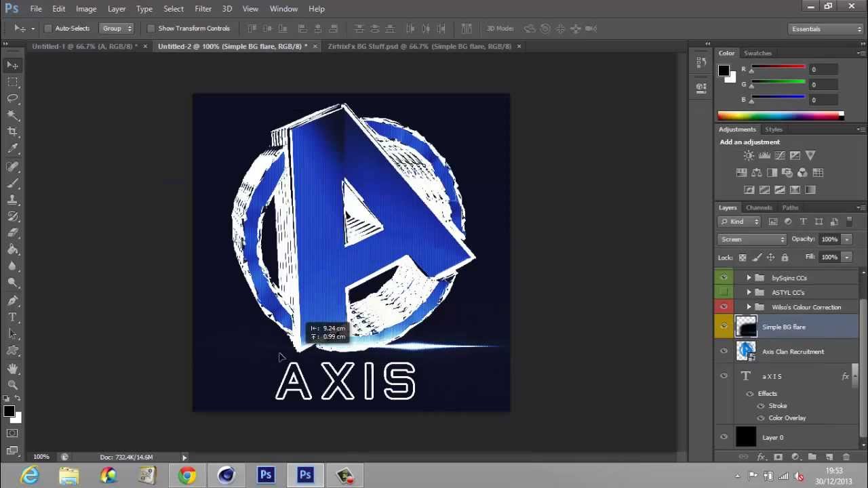The width and height of the screenshot is (868, 488).
Task: Select the Rectangular Marquee tool
Action: tap(13, 82)
